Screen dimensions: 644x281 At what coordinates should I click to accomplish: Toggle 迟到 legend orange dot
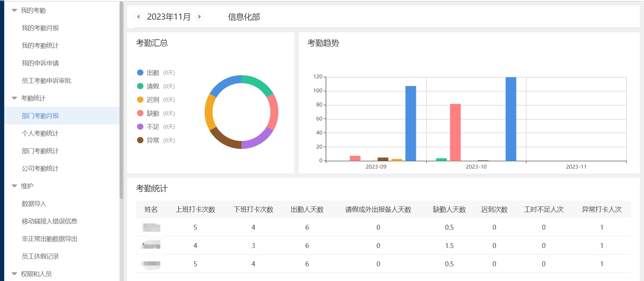click(x=140, y=100)
